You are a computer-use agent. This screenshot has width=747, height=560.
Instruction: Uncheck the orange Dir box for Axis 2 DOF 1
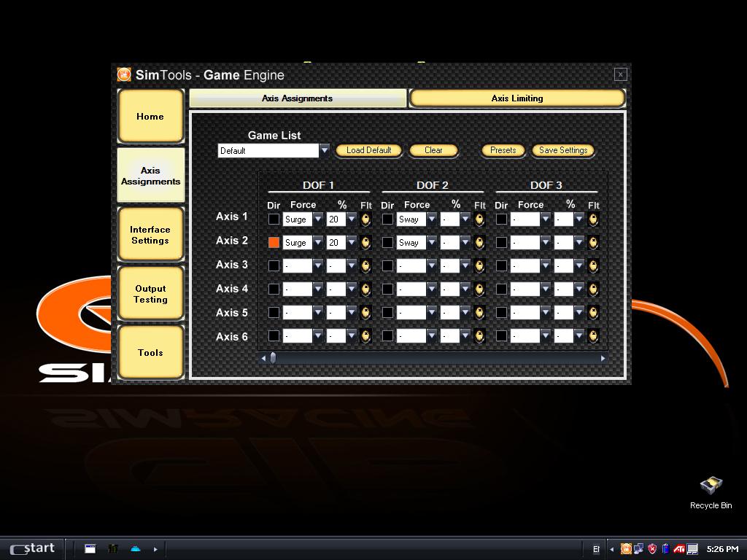[x=274, y=242]
